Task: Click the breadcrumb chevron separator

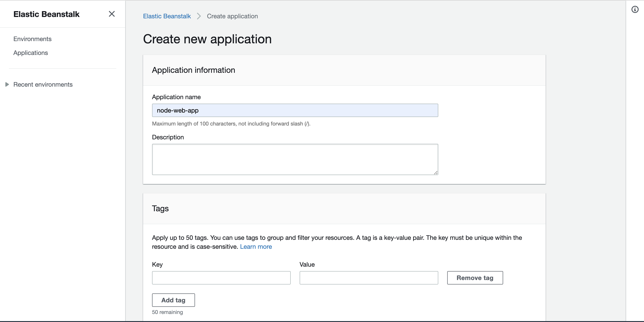Action: [199, 16]
